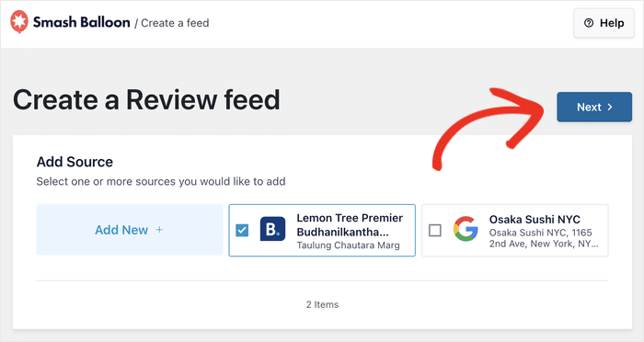The width and height of the screenshot is (644, 342).
Task: Click the Smash Balloon logo icon
Action: click(19, 22)
